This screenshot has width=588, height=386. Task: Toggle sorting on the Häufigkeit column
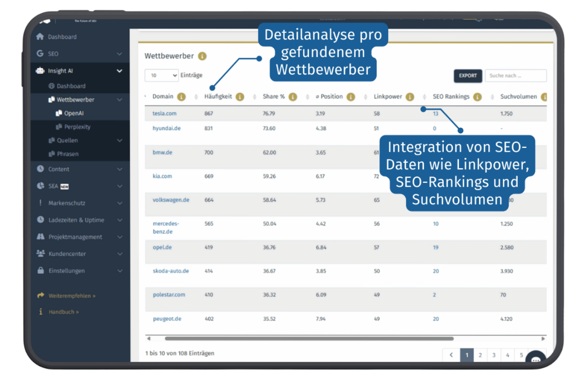[x=218, y=96]
